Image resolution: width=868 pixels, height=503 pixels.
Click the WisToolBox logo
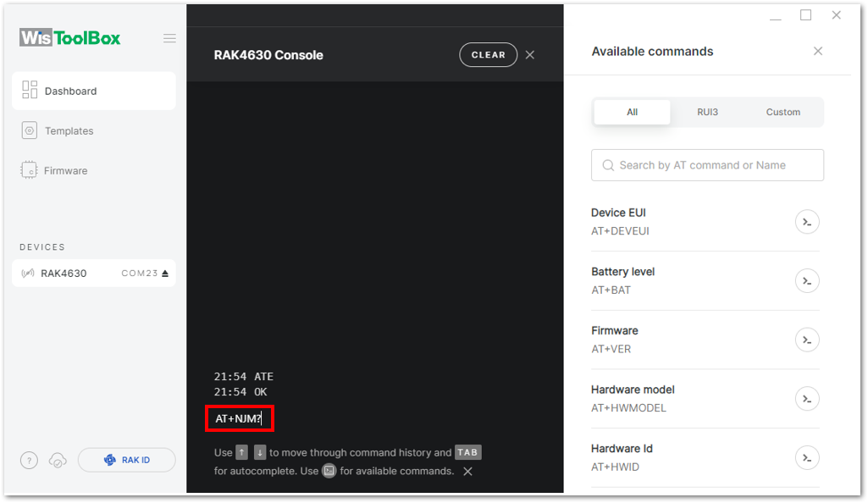coord(69,37)
